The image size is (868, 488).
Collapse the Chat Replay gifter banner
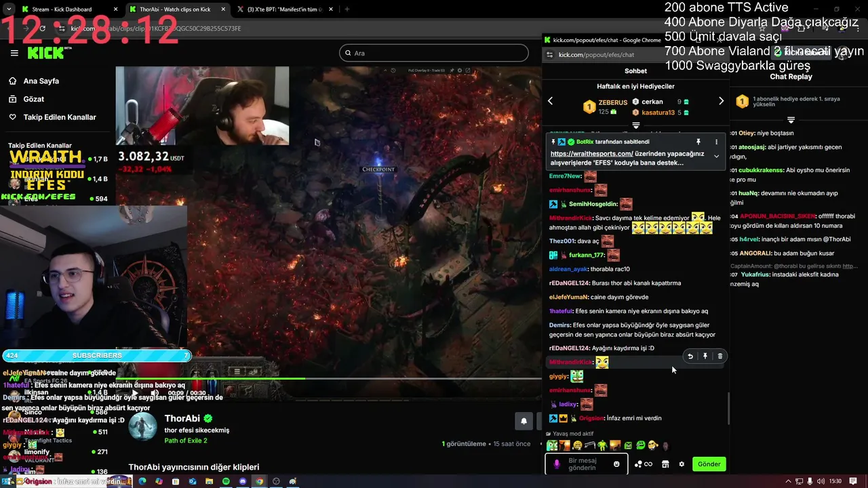[791, 120]
